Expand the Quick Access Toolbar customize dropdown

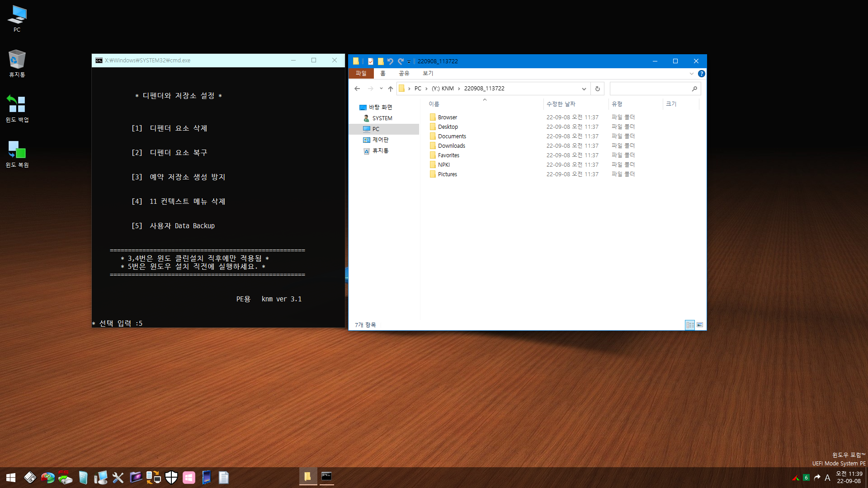pos(409,62)
